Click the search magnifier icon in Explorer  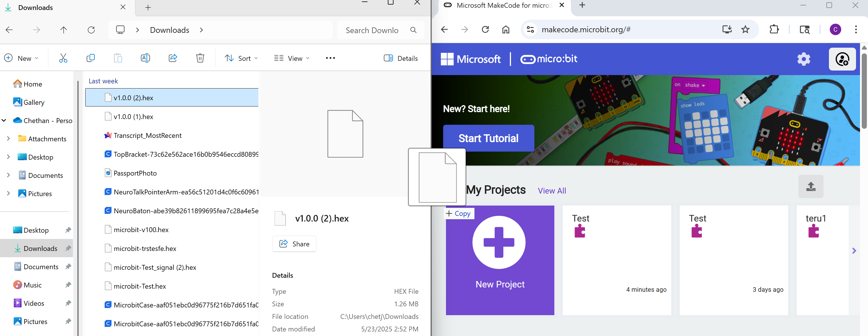click(413, 30)
